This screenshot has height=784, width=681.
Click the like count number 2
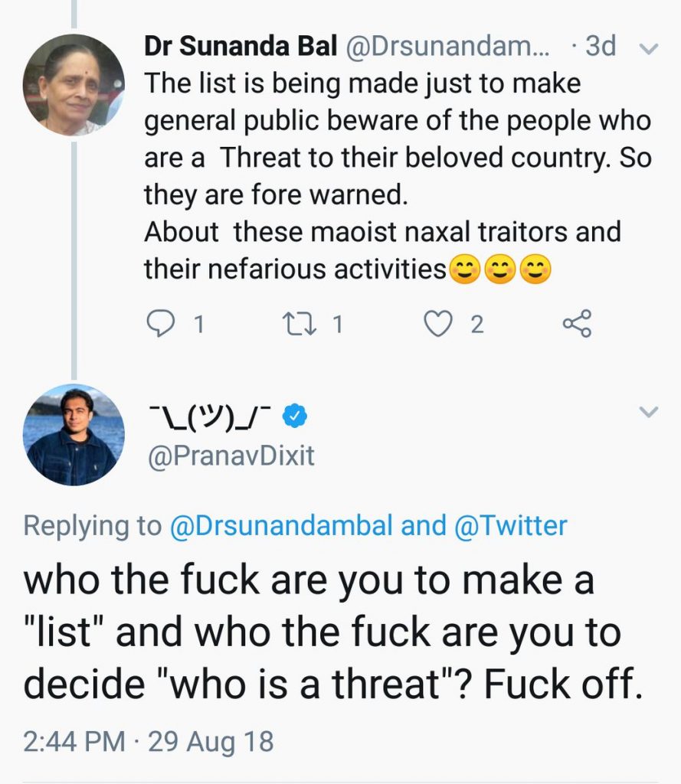(x=476, y=325)
